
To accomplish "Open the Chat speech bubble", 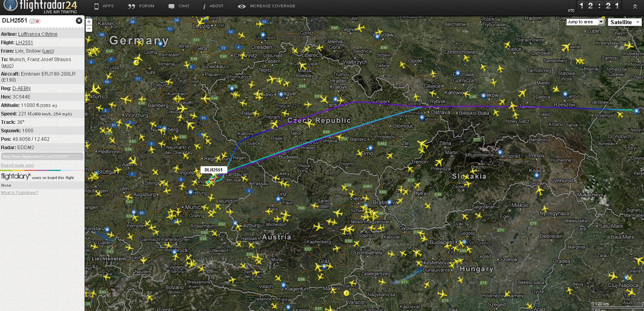I will pyautogui.click(x=171, y=6).
